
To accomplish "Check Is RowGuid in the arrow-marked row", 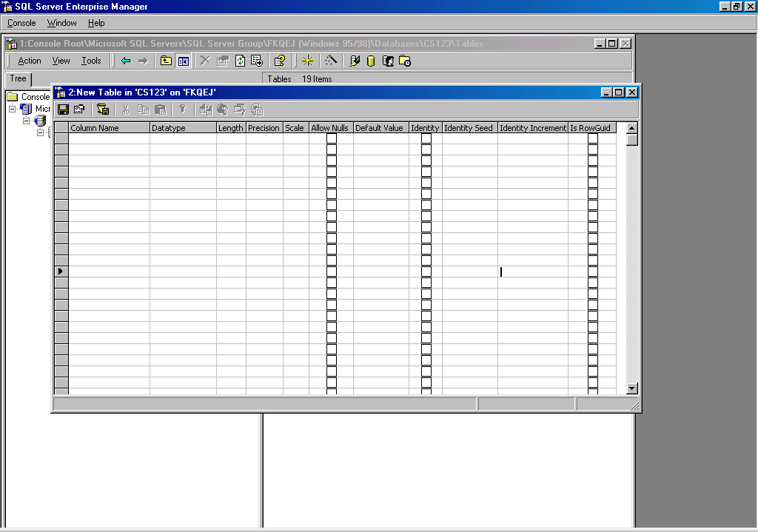I will click(593, 272).
